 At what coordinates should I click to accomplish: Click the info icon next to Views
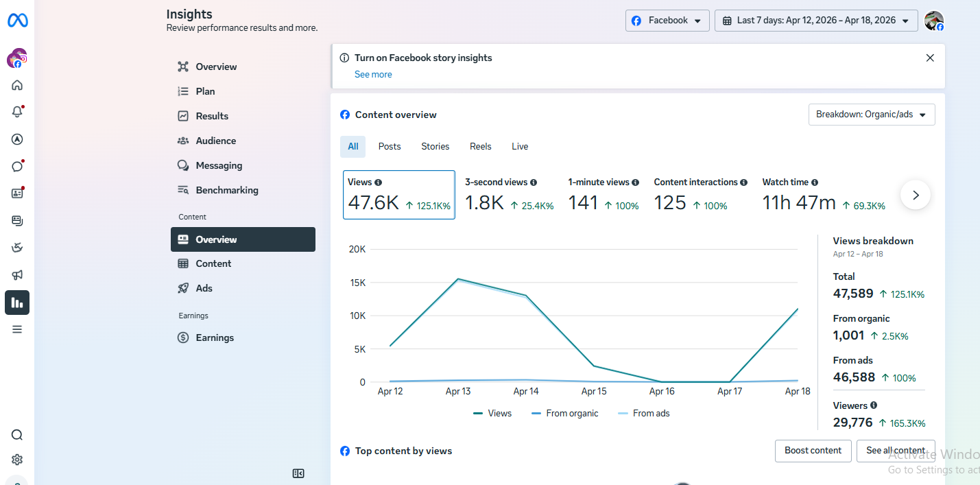coord(378,182)
